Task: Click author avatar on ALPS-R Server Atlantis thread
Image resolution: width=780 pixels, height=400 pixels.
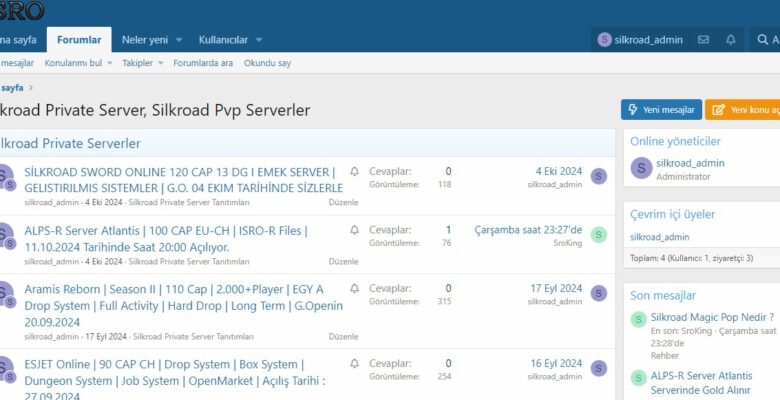Action: point(5,235)
